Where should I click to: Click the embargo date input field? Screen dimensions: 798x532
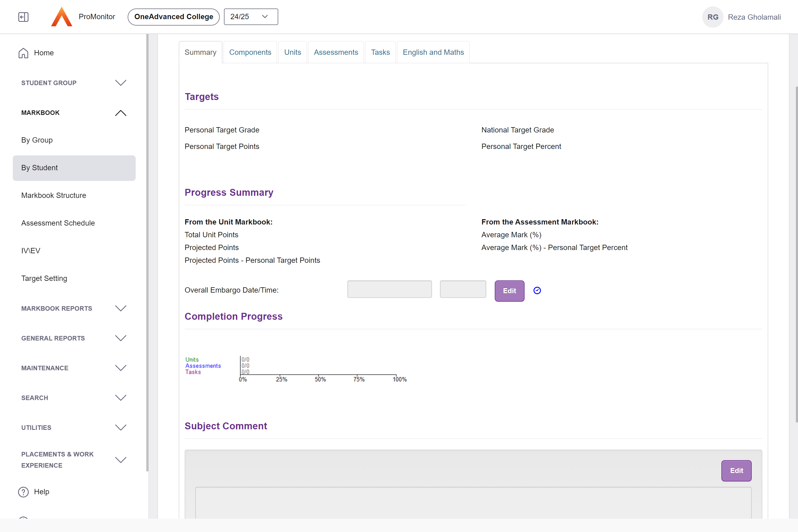(389, 289)
